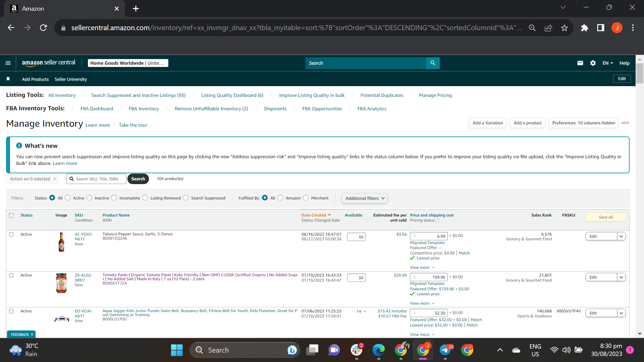This screenshot has height=362, width=644.
Task: Select Fulfilled By Amazon filter
Action: pos(280,198)
